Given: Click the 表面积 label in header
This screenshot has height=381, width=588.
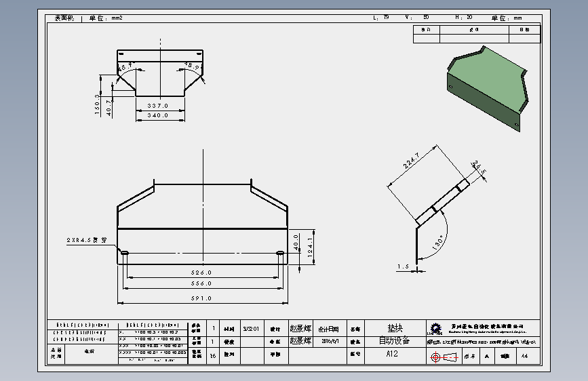Looking at the screenshot, I should (64, 18).
